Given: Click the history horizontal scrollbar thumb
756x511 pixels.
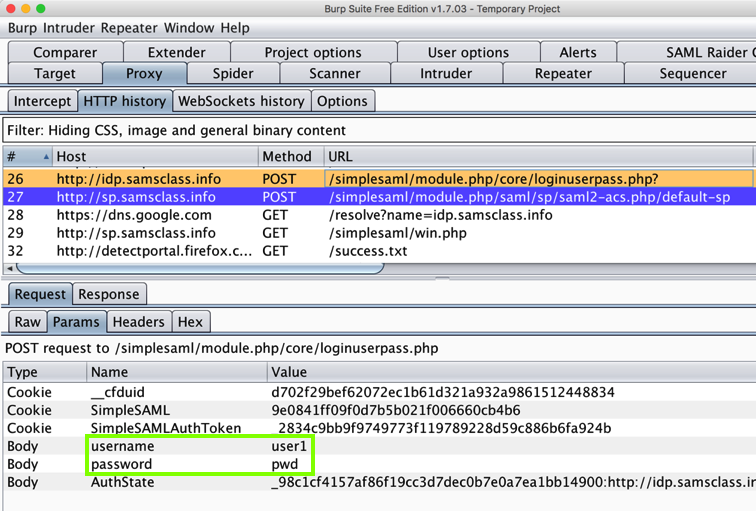Looking at the screenshot, I should (200, 268).
